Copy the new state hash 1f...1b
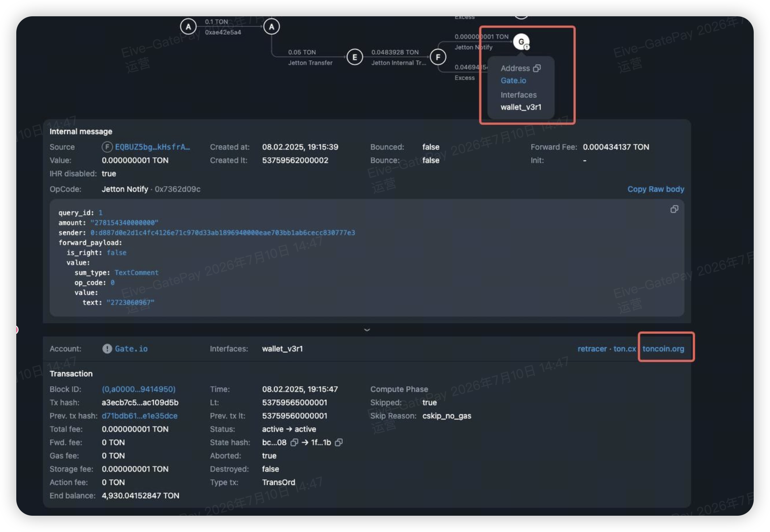 pyautogui.click(x=338, y=442)
